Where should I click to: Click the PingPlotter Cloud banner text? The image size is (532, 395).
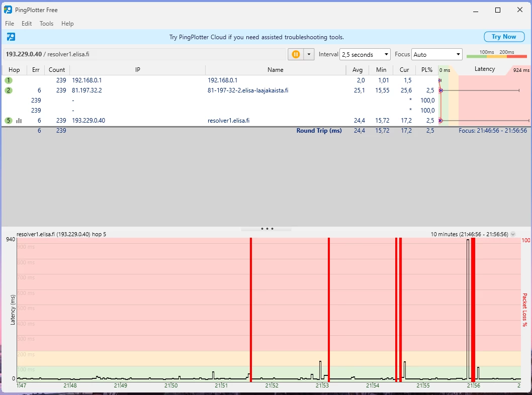click(256, 37)
